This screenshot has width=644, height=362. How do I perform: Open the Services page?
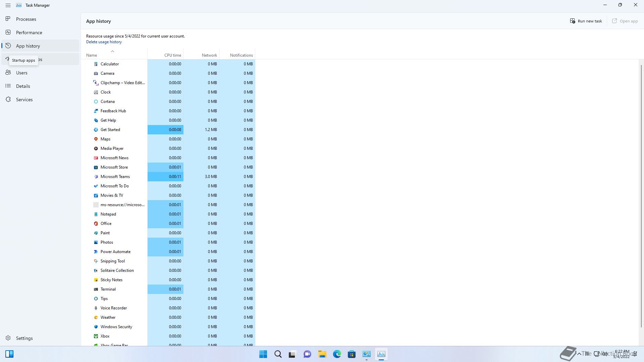tap(40, 100)
